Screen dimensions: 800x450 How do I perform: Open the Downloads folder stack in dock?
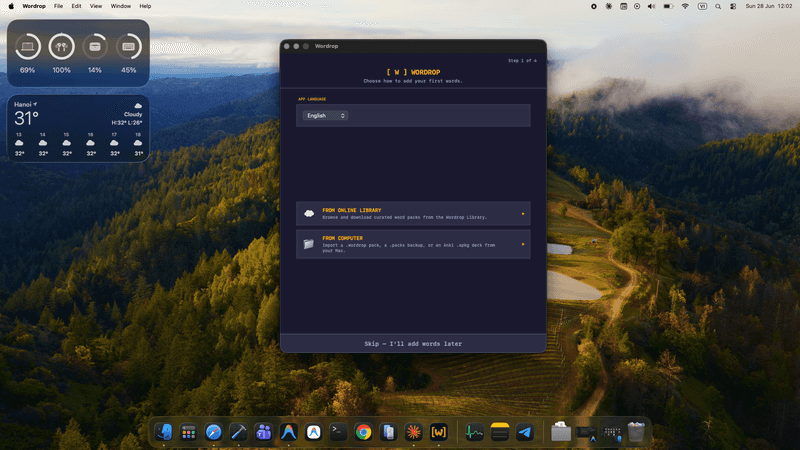click(561, 432)
